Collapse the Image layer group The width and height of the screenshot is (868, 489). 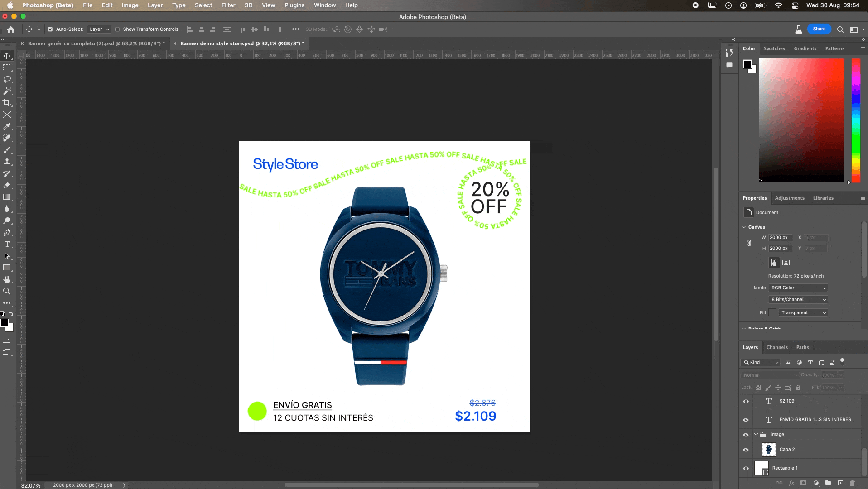tap(756, 435)
